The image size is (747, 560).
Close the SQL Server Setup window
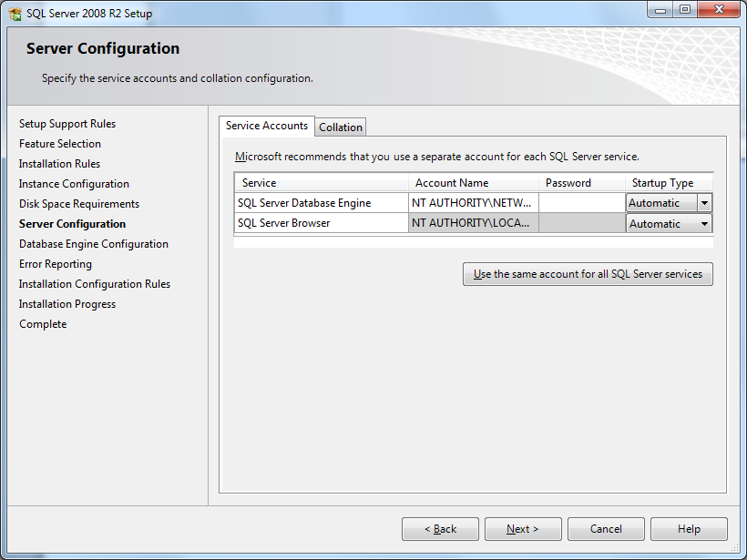[720, 10]
